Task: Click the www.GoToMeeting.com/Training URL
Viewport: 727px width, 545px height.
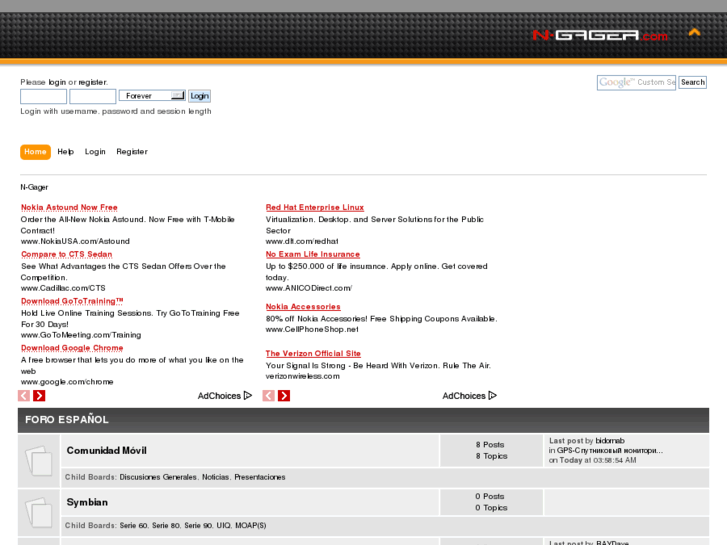Action: [x=81, y=335]
